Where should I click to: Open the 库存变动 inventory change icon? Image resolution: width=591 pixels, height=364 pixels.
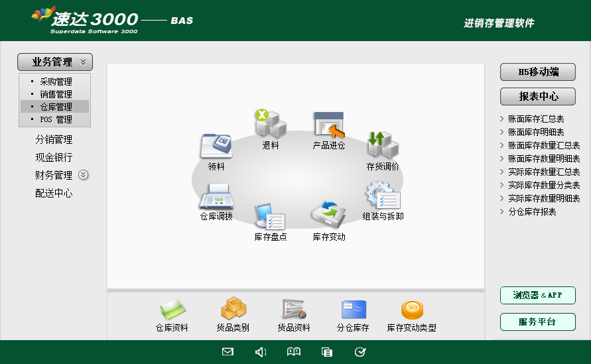tap(329, 215)
